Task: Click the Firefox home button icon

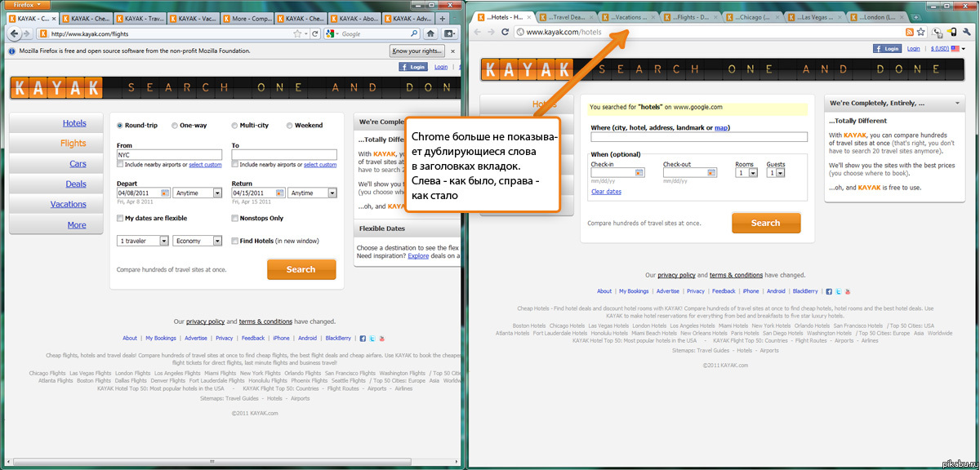Action: (430, 33)
